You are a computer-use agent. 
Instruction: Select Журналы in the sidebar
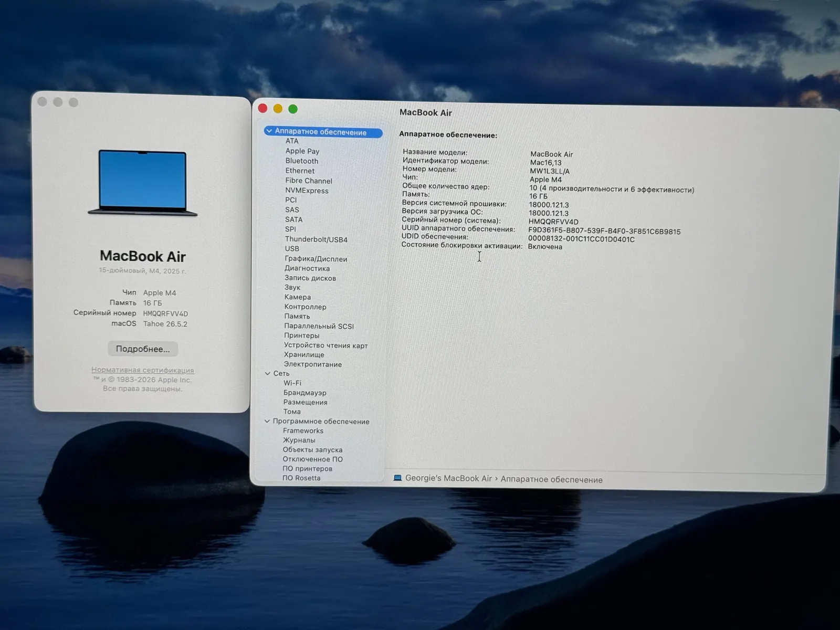pyautogui.click(x=299, y=440)
